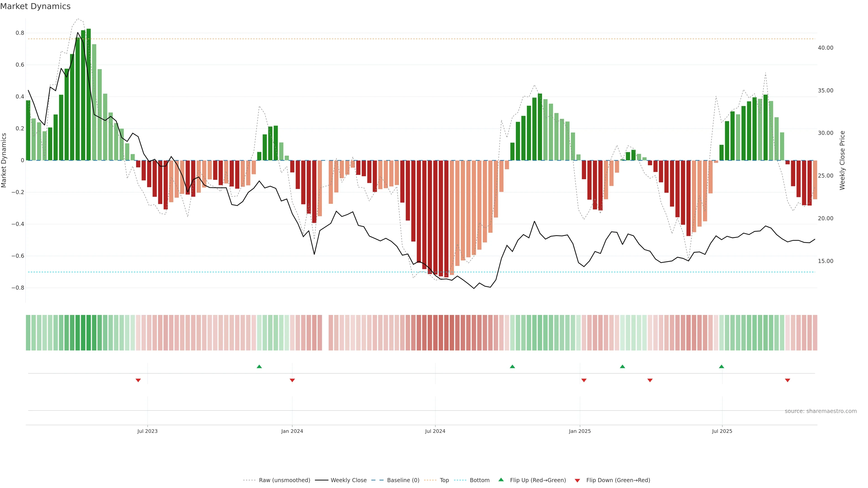The image size is (868, 488).
Task: Click the Weekly Close Price axis title
Action: click(842, 160)
